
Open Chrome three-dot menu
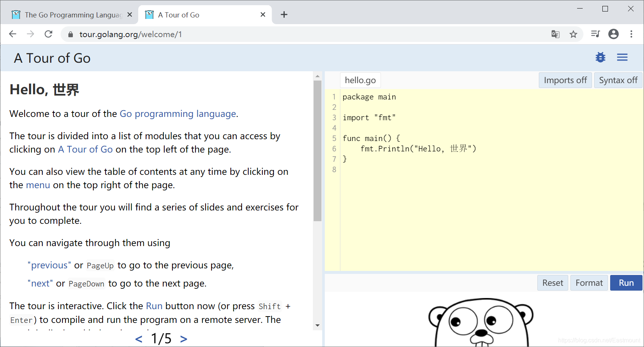[631, 34]
